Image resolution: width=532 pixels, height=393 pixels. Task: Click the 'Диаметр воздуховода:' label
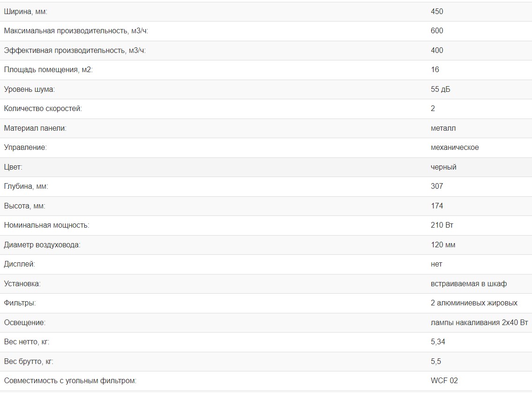[42, 245]
